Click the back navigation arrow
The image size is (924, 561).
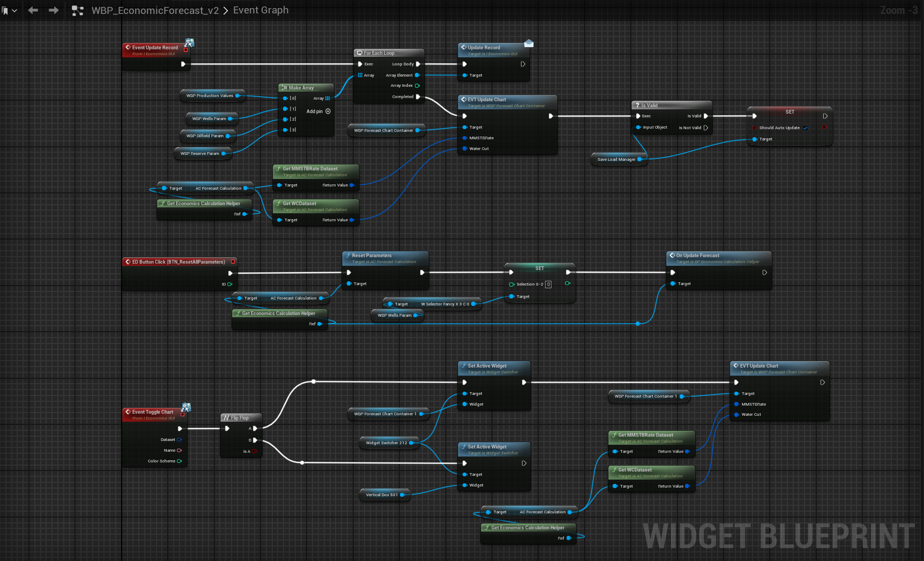[33, 10]
